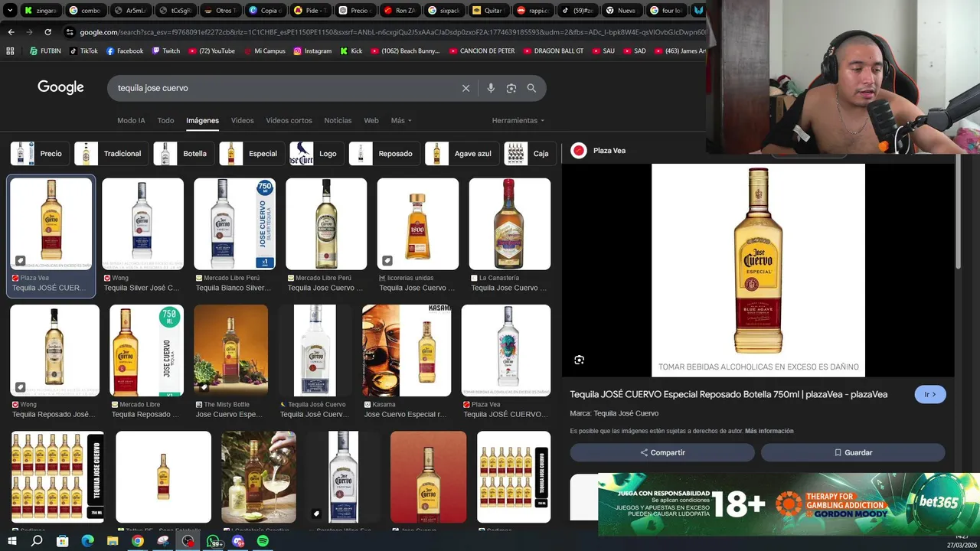Screen dimensions: 980x551
Task: Open Windows taskbar search
Action: pyautogui.click(x=37, y=541)
